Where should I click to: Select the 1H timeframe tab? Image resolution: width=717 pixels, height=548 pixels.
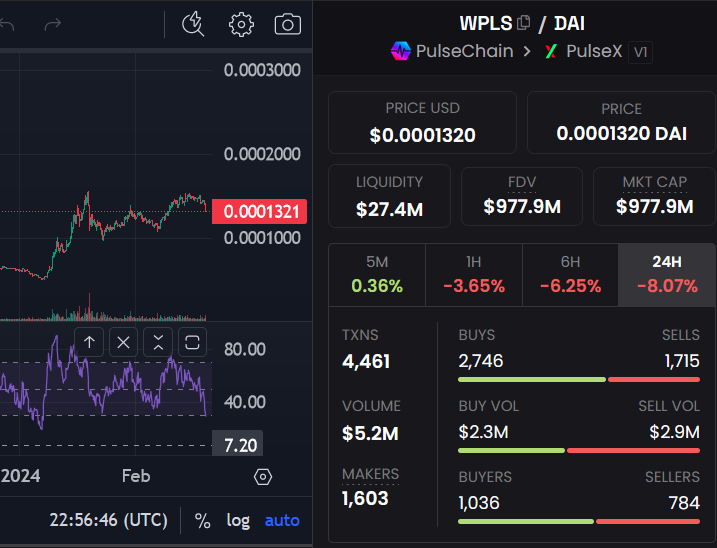point(474,275)
